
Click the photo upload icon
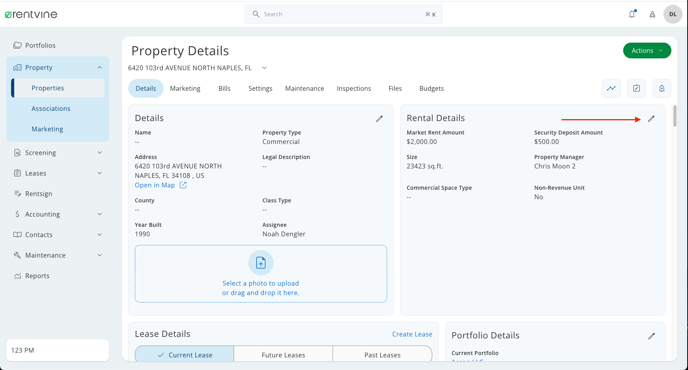tap(261, 263)
